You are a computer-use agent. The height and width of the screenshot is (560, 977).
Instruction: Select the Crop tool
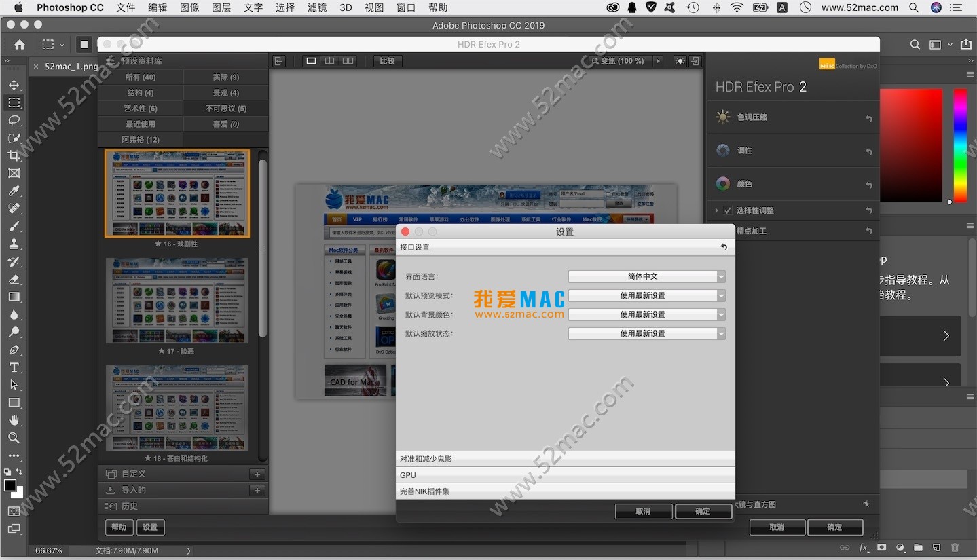point(14,156)
